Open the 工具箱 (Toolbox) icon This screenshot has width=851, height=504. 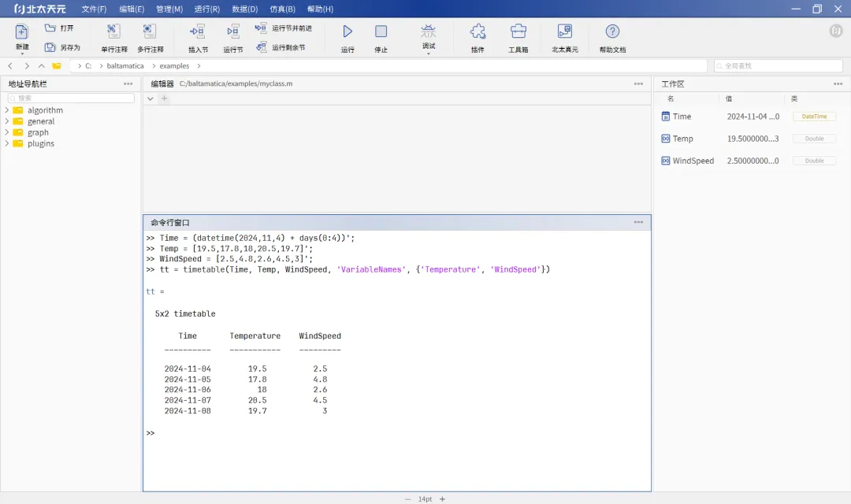(x=518, y=31)
